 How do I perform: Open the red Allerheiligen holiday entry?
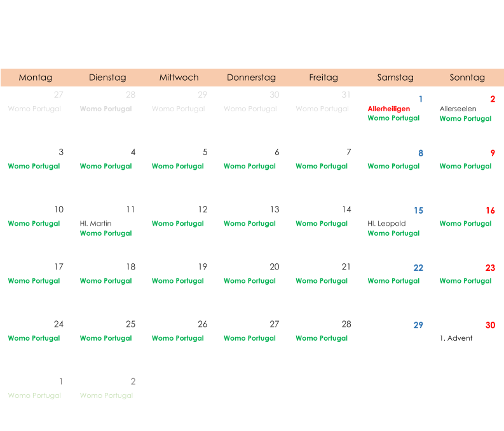pyautogui.click(x=389, y=109)
